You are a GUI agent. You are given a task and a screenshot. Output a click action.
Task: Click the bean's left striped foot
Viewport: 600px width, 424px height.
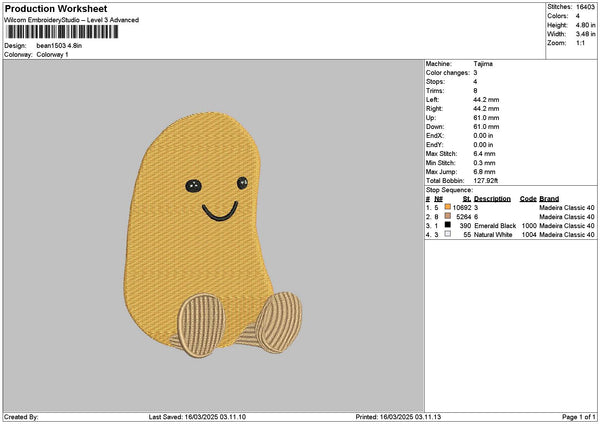click(x=201, y=324)
